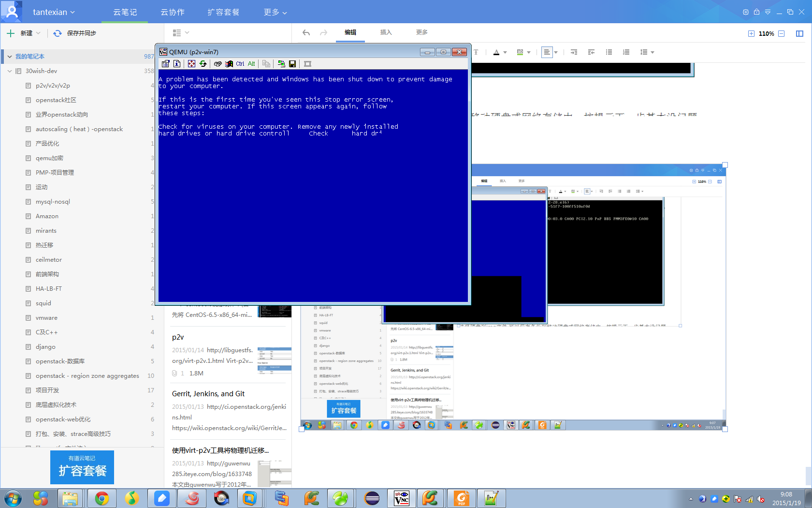Open the editor's 更多 tab

point(422,32)
